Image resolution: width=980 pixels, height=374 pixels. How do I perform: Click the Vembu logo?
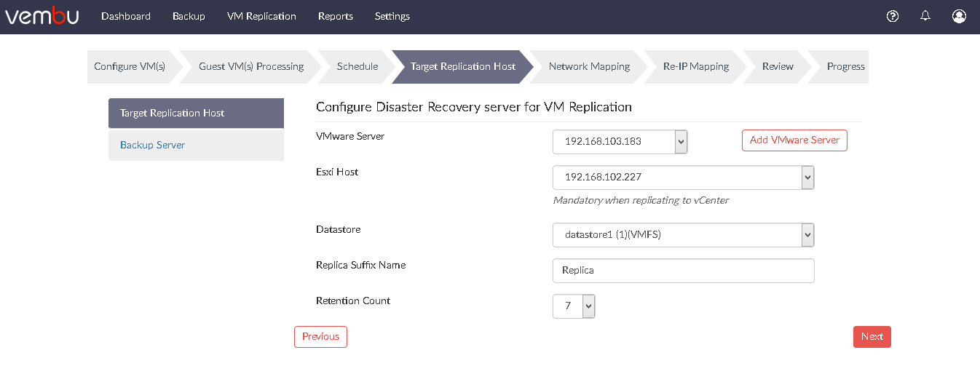pos(42,16)
